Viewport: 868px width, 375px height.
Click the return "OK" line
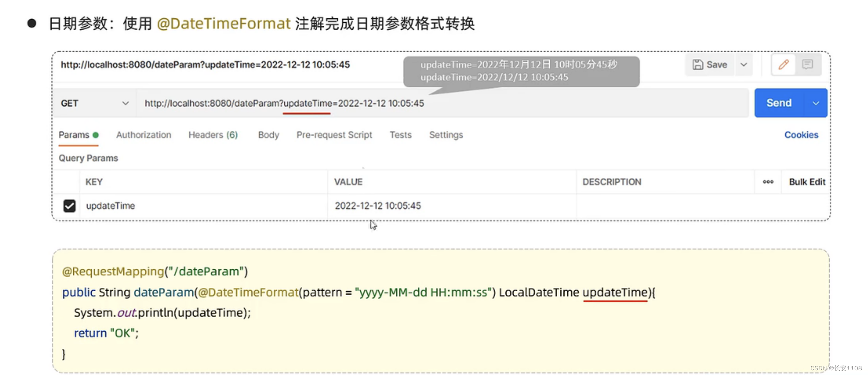pos(106,333)
